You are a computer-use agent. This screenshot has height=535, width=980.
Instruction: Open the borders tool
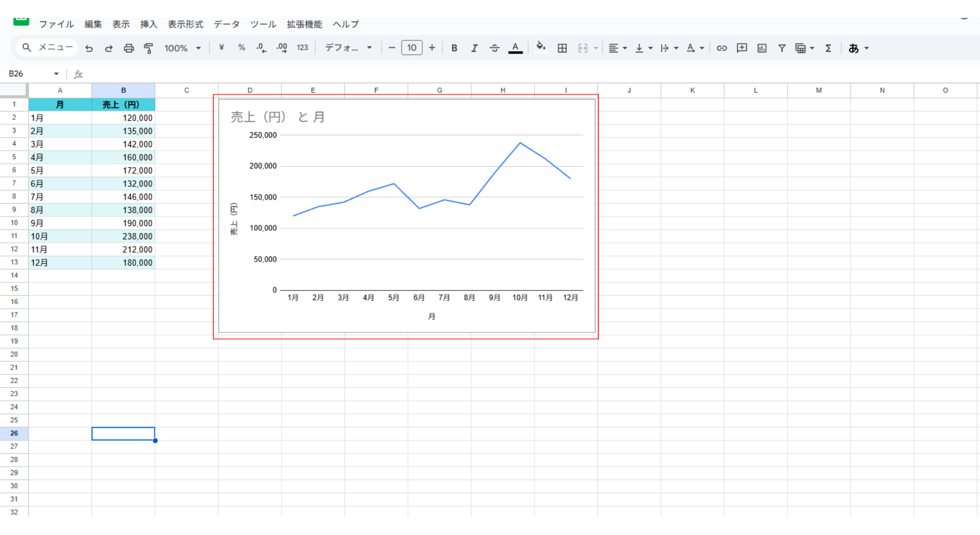[562, 48]
